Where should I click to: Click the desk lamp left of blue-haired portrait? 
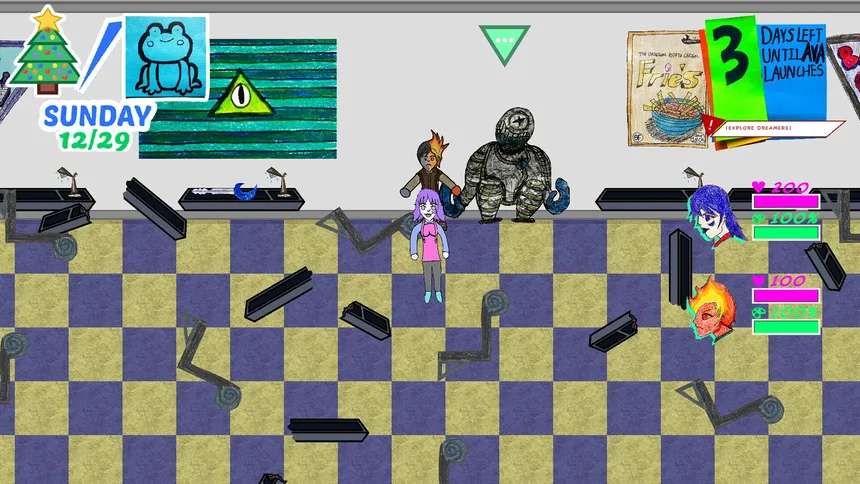(x=694, y=179)
